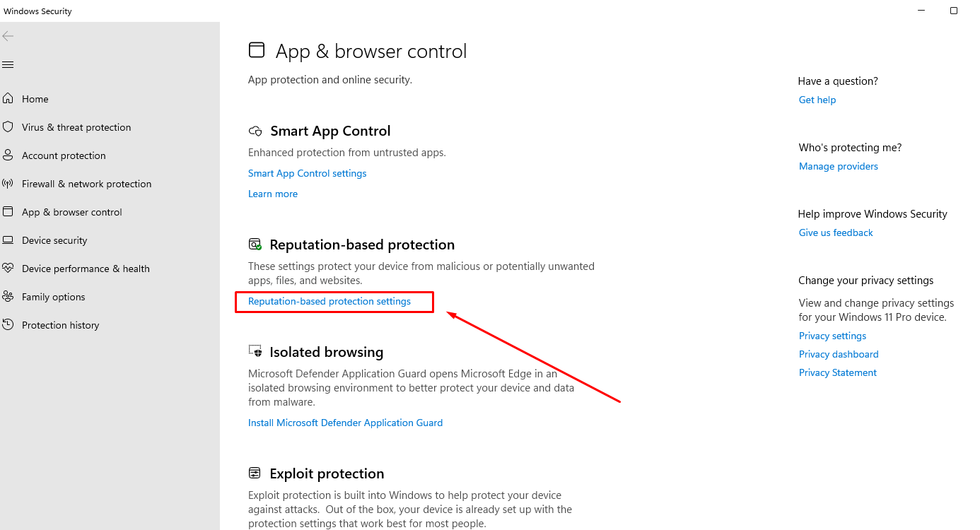Click the Device security laptop icon

tap(8, 240)
